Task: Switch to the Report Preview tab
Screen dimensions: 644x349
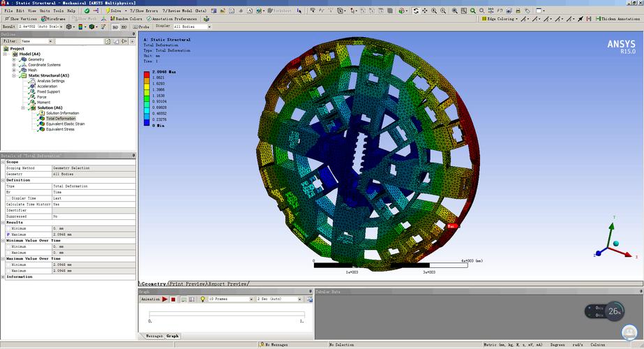Action: 227,283
